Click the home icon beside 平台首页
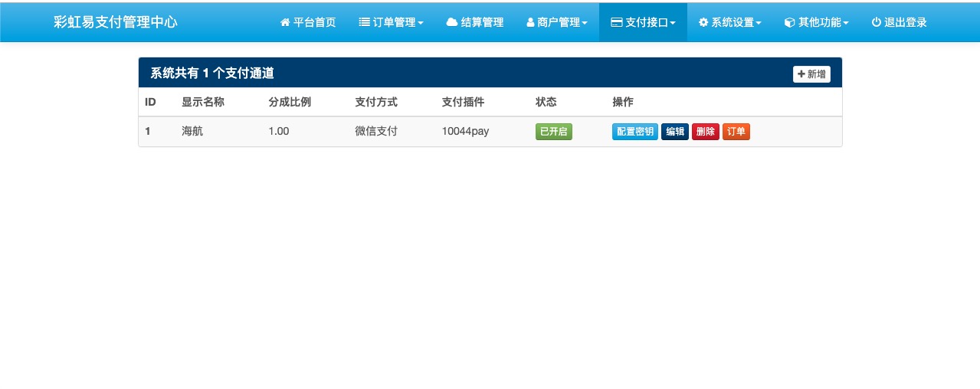This screenshot has height=389, width=980. point(285,23)
